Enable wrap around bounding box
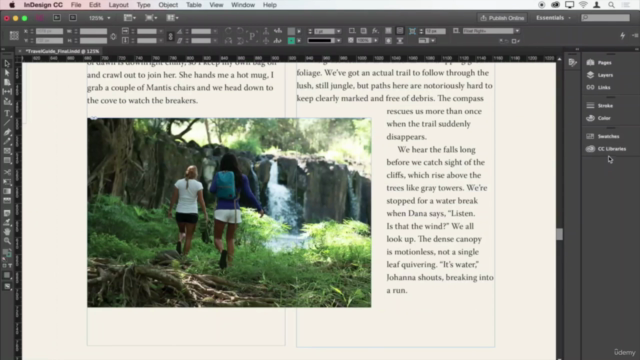This screenshot has width=640, height=360. click(x=400, y=31)
